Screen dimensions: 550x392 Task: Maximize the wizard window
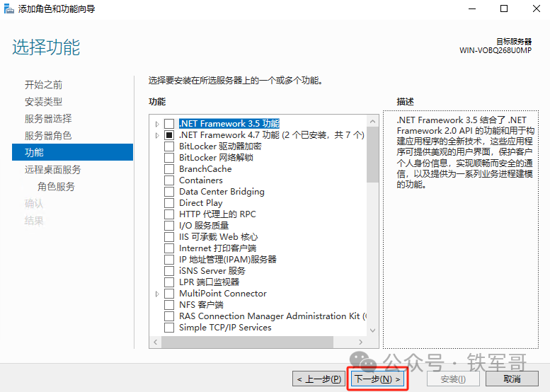pyautogui.click(x=504, y=8)
